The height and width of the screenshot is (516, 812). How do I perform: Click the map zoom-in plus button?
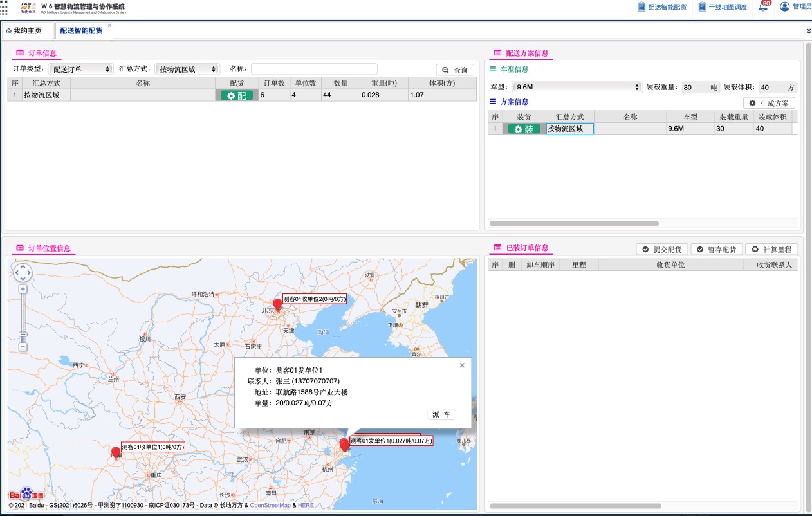click(x=23, y=290)
